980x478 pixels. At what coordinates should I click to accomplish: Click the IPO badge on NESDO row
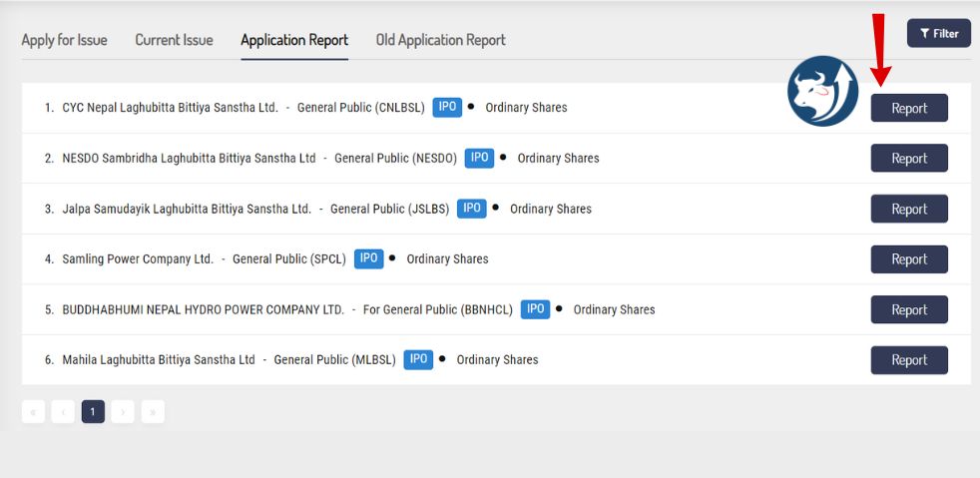point(479,158)
